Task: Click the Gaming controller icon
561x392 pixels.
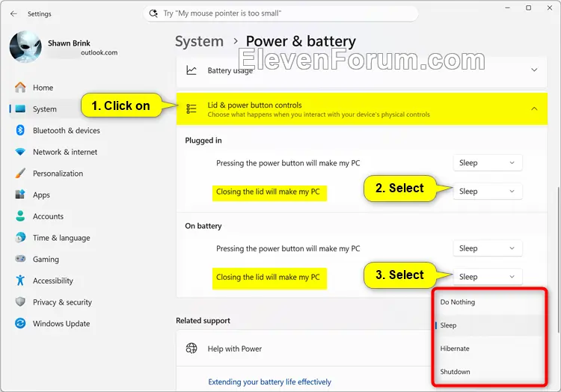Action: (x=20, y=259)
